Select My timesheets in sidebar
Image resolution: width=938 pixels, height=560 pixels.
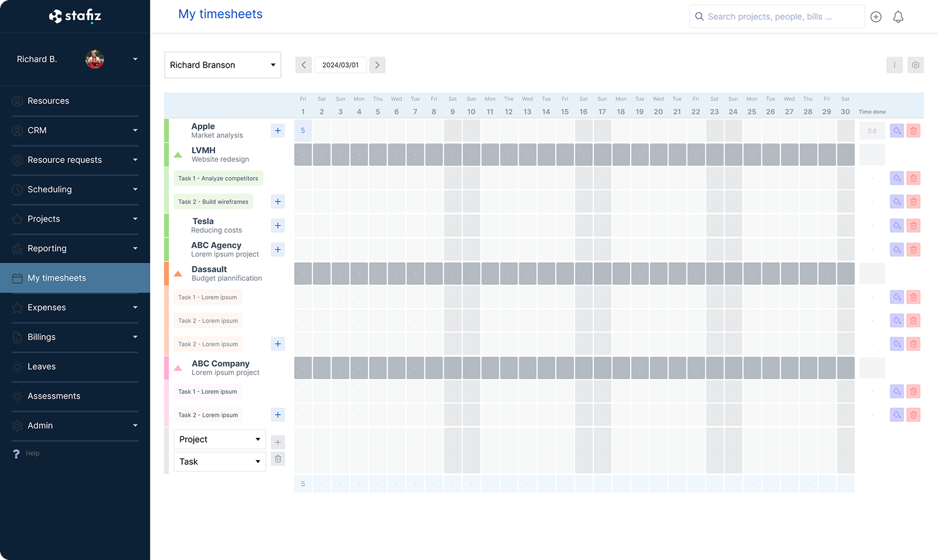[x=75, y=278]
